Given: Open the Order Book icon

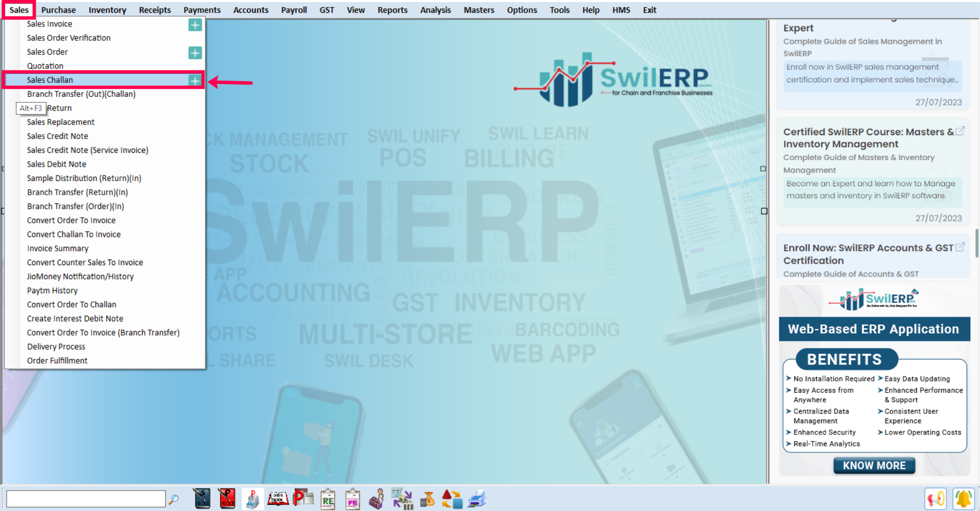Looking at the screenshot, I should click(278, 499).
